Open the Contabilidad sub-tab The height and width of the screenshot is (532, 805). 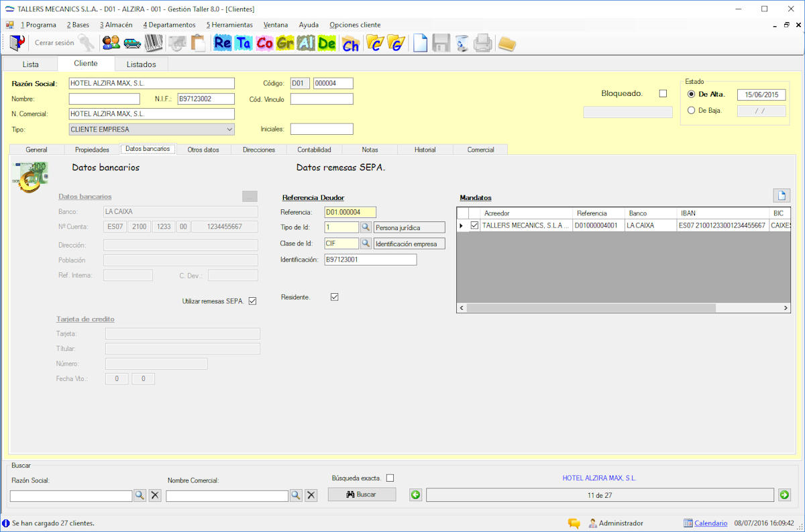(x=315, y=150)
